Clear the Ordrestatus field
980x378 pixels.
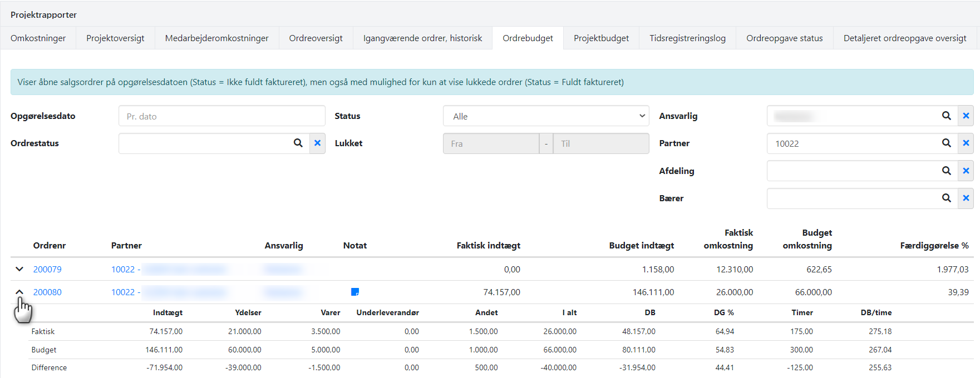pyautogui.click(x=317, y=143)
